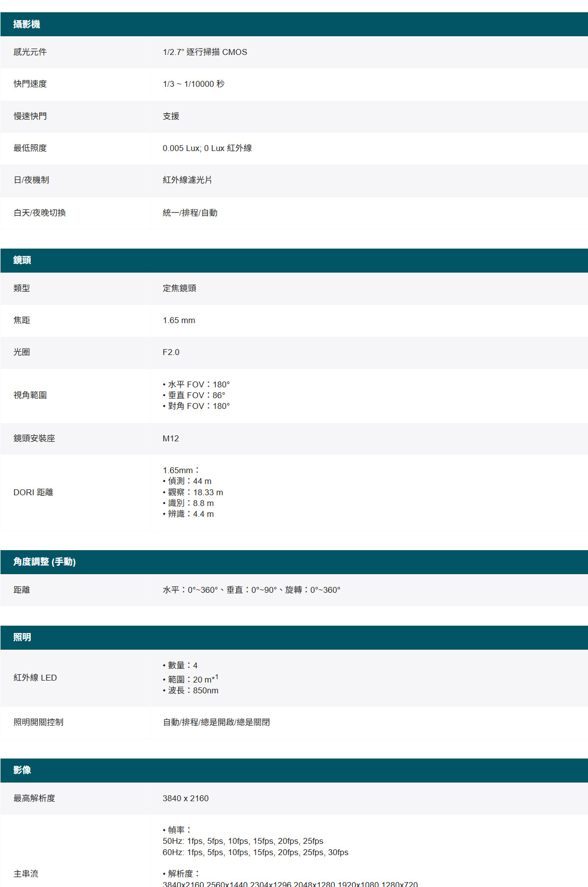588x887 pixels.
Task: Select the 紅外線濾光片 value
Action: click(188, 180)
